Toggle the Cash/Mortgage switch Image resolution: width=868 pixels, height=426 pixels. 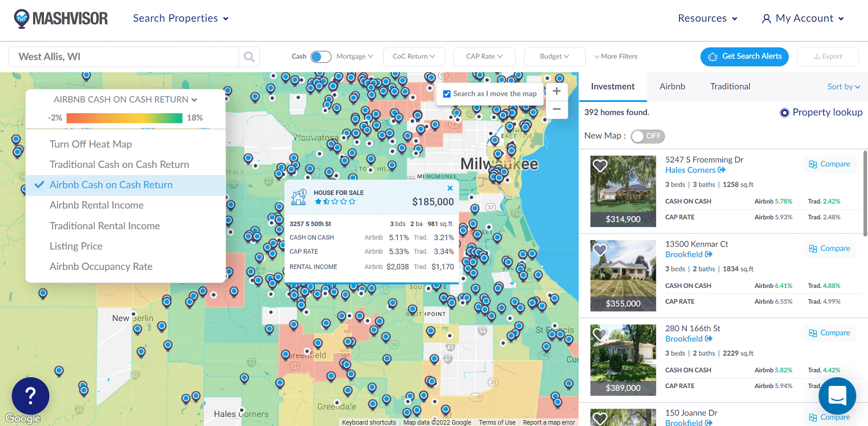tap(321, 57)
